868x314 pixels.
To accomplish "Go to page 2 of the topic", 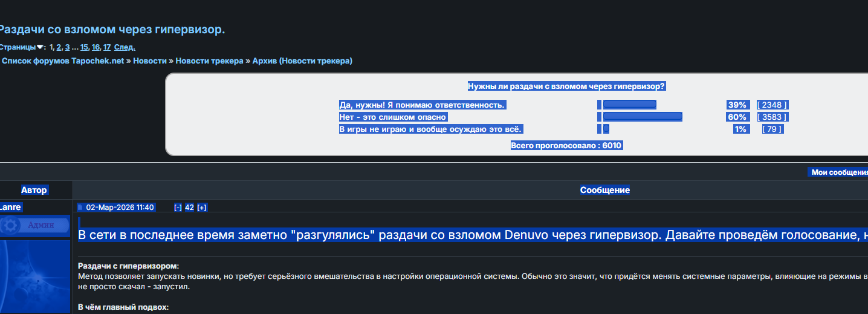I will [59, 47].
